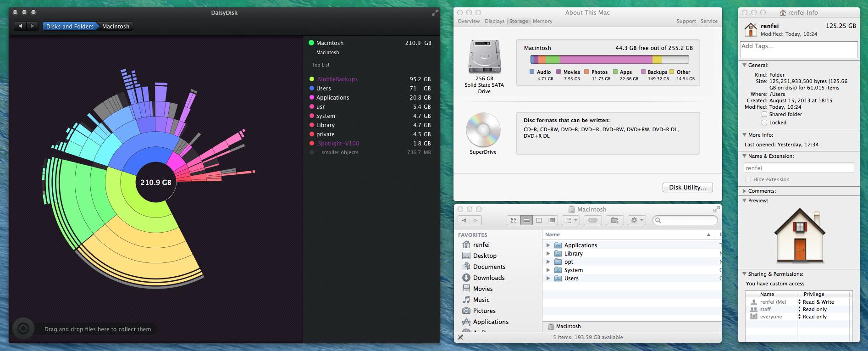Switch Finder to Cover Flow view
Viewport: 868px width, 351px height.
pos(552,220)
